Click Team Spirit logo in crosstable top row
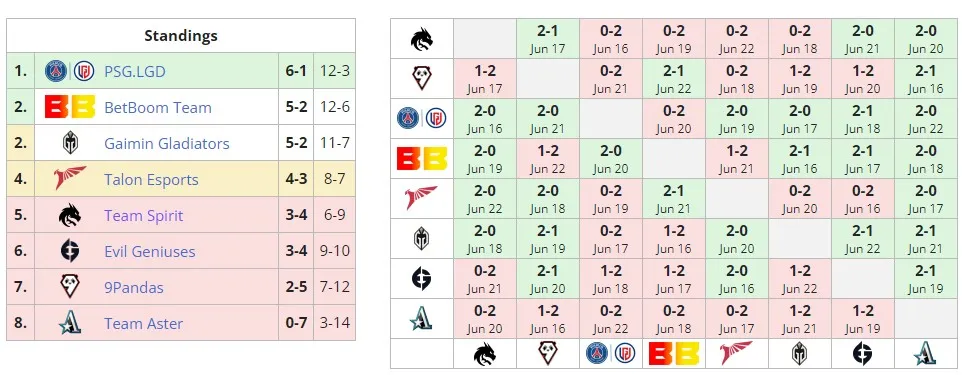Screen dimensions: 962x375 pyautogui.click(x=422, y=39)
